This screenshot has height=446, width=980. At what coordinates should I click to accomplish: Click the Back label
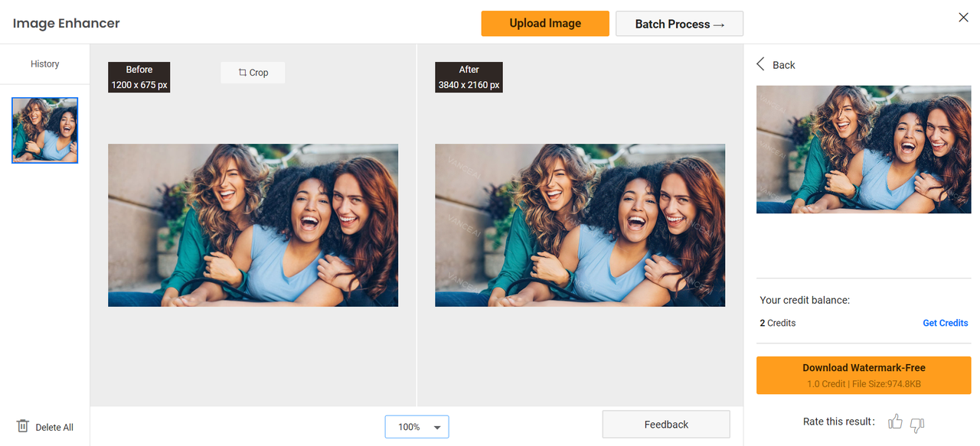point(783,65)
